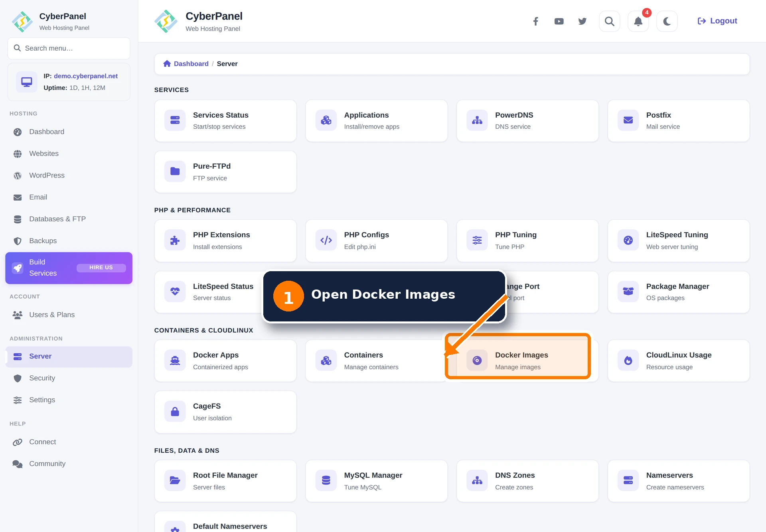The width and height of the screenshot is (766, 532).
Task: Open the CageFS lock icon
Action: (175, 412)
